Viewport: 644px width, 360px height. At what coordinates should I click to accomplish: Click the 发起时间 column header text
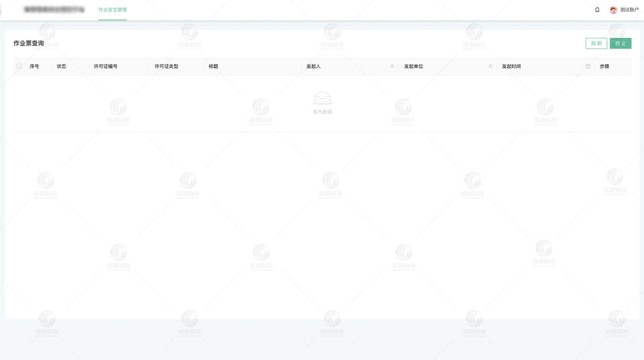click(510, 66)
